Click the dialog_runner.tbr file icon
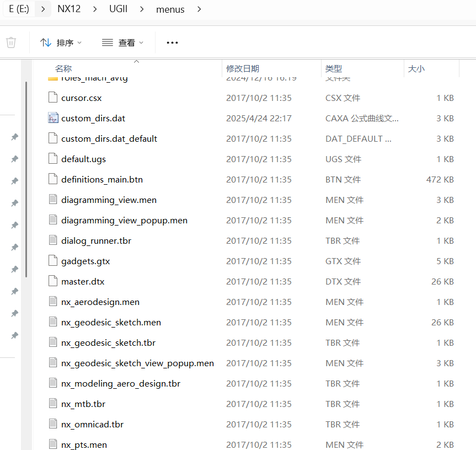 click(53, 240)
